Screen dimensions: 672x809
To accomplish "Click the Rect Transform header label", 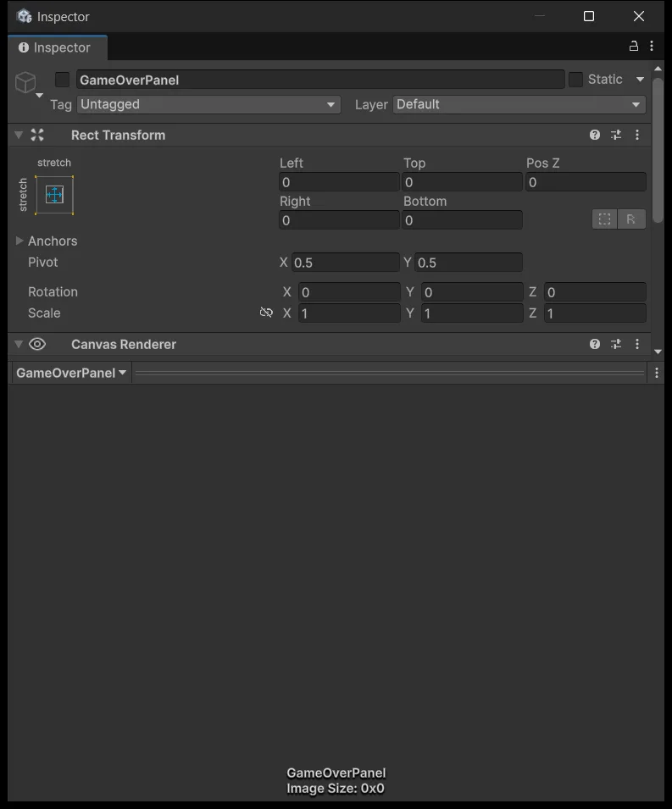I will (x=118, y=136).
